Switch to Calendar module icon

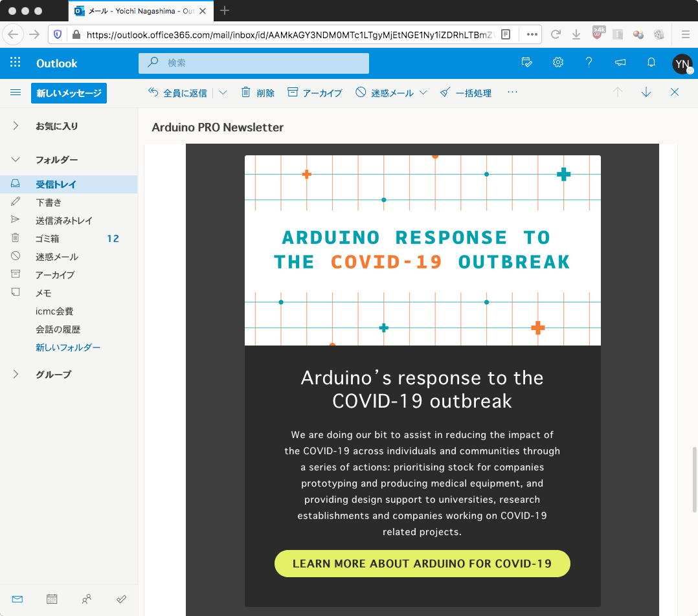point(52,599)
